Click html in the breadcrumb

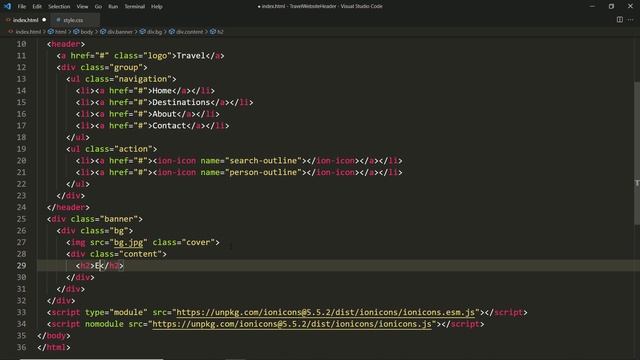click(x=60, y=31)
